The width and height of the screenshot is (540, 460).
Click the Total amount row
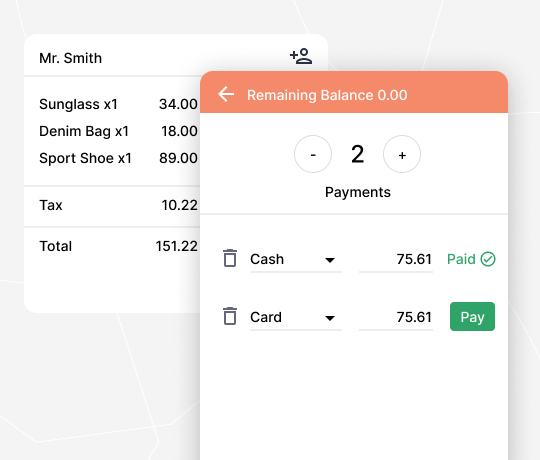pos(118,246)
